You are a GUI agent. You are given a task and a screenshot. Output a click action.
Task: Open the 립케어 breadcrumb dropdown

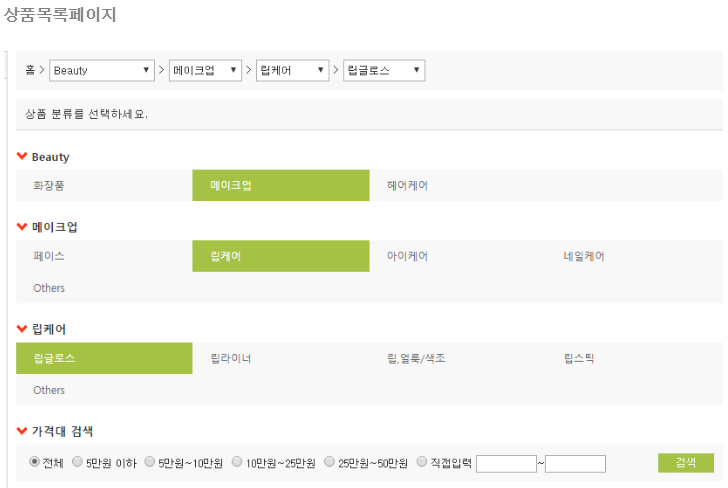[x=292, y=71]
